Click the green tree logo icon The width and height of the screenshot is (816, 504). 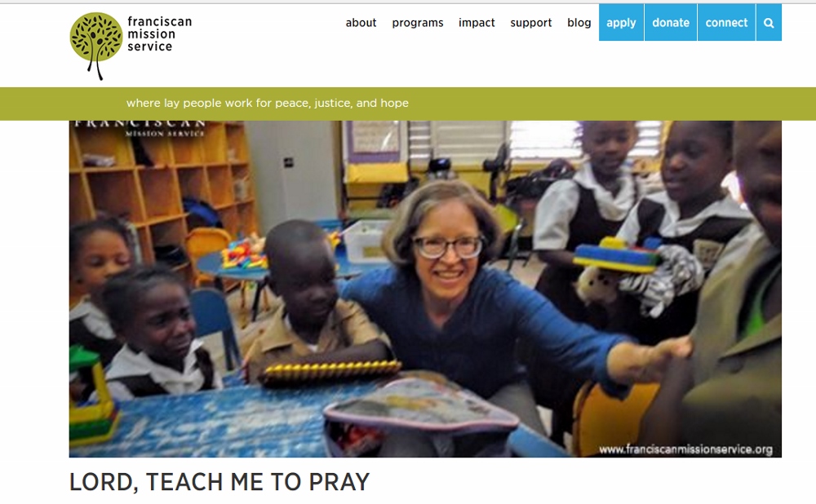pos(96,46)
